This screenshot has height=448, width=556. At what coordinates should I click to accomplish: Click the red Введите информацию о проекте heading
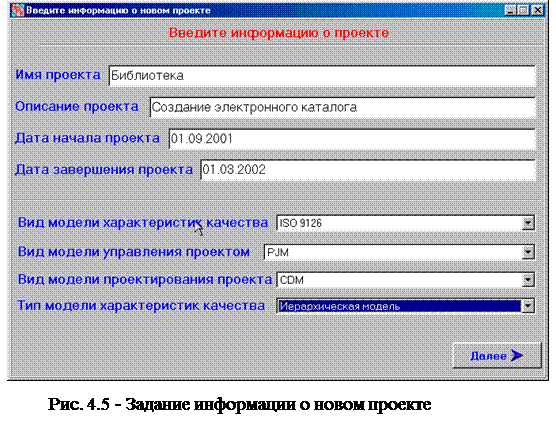(x=279, y=33)
